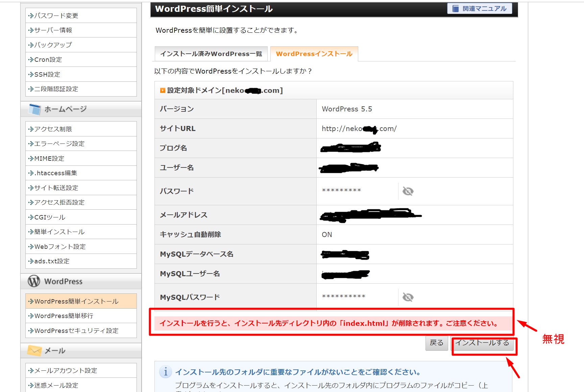The image size is (584, 392).
Task: Click the WordPress logo icon in sidebar
Action: [34, 281]
